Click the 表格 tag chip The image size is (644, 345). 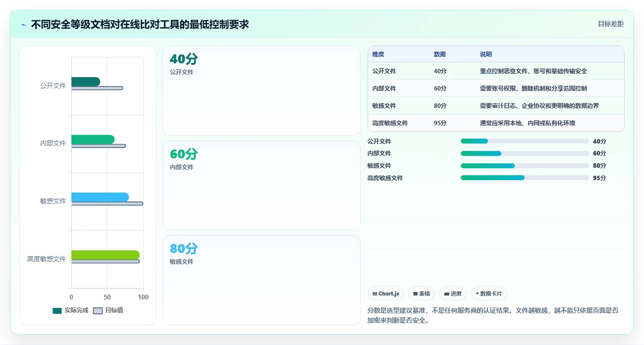click(422, 294)
